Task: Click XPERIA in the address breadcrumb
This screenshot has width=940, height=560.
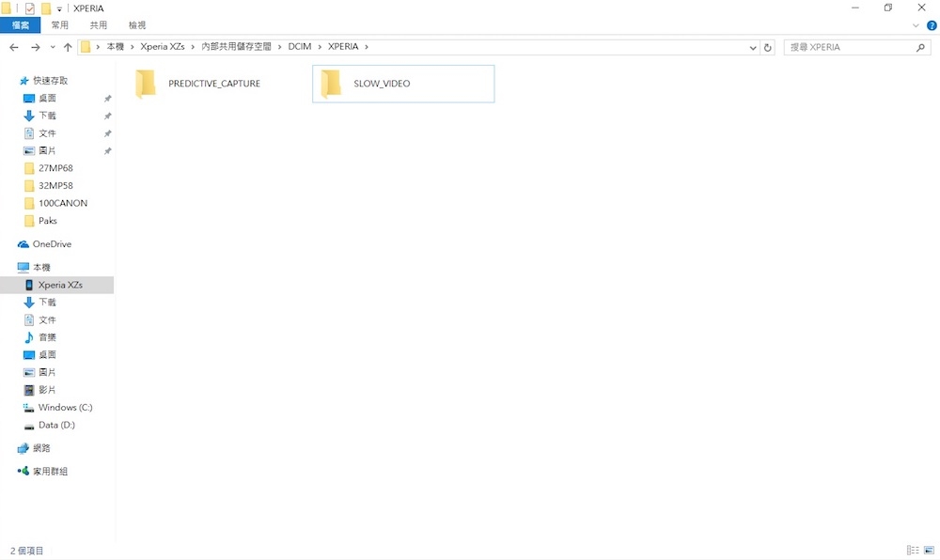Action: pyautogui.click(x=343, y=47)
